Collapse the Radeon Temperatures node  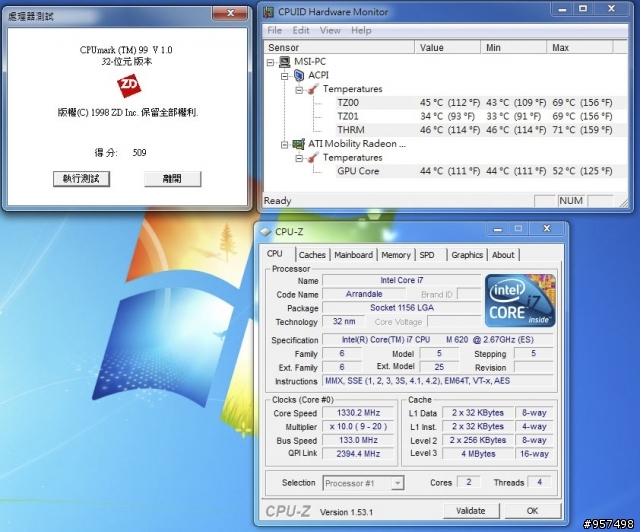pyautogui.click(x=299, y=158)
